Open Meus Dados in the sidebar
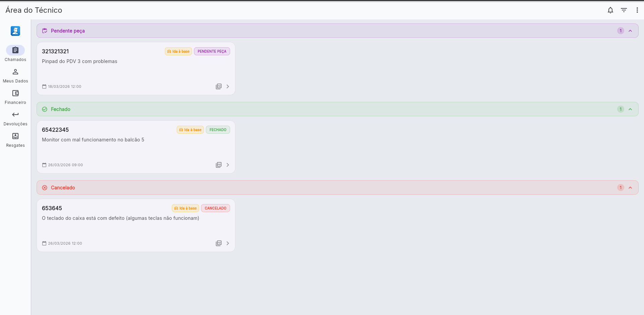Image resolution: width=644 pixels, height=315 pixels. [x=15, y=75]
